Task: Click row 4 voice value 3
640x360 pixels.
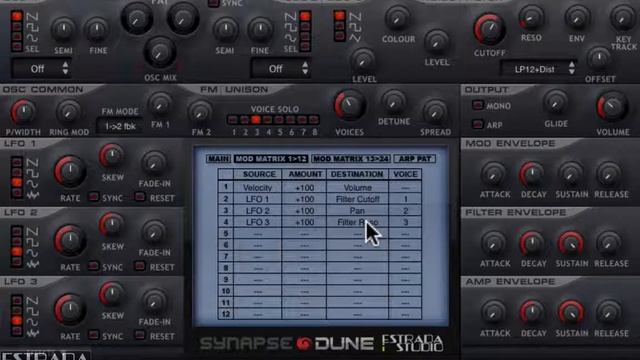Action: [x=405, y=222]
